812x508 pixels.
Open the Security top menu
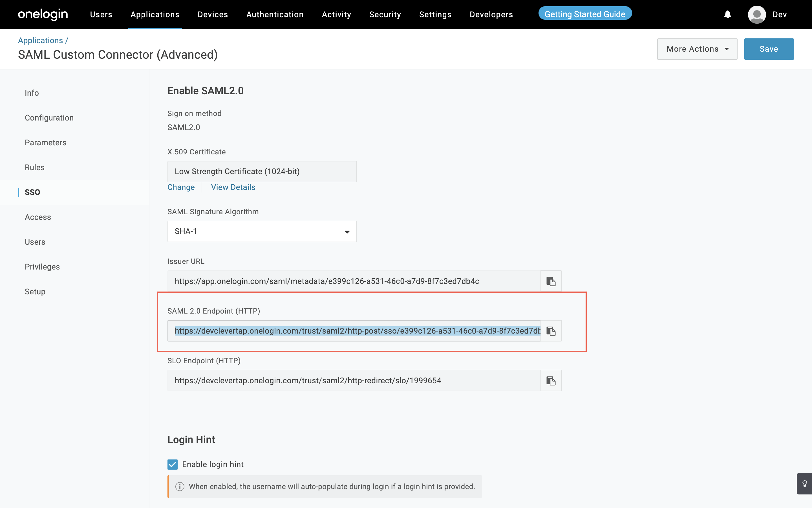tap(385, 14)
